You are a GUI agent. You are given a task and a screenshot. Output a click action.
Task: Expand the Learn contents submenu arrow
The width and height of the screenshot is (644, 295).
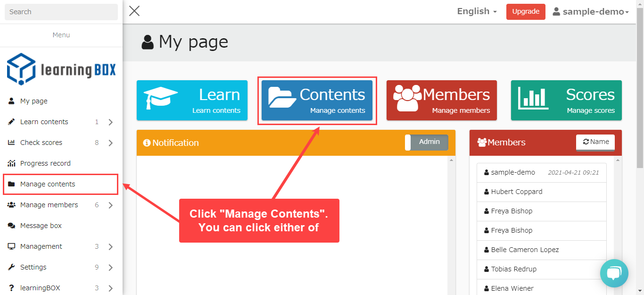pos(110,122)
